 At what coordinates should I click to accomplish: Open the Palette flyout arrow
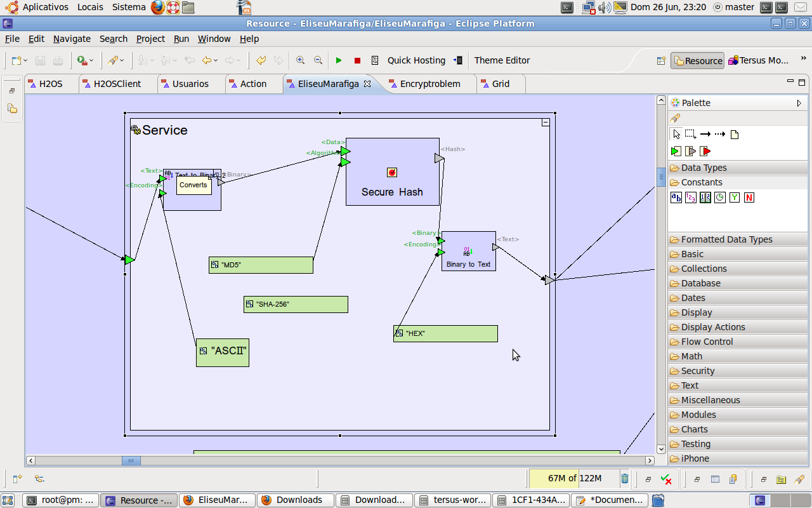[x=799, y=103]
